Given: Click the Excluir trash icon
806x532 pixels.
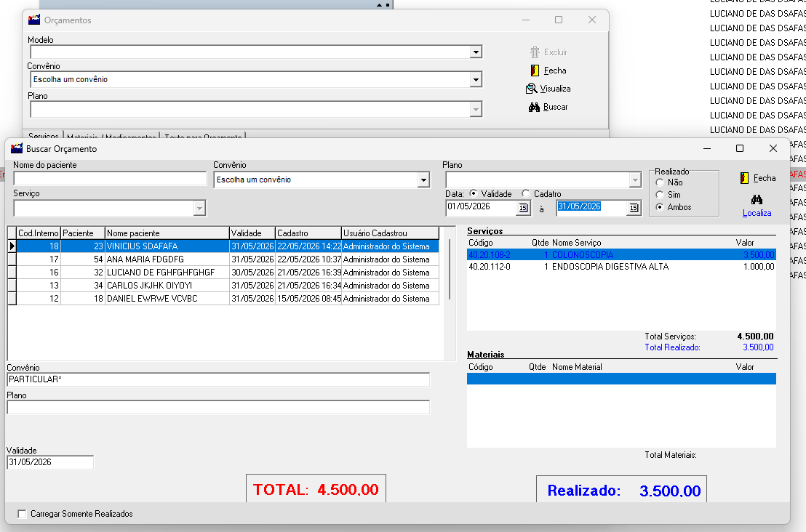Looking at the screenshot, I should coord(535,52).
